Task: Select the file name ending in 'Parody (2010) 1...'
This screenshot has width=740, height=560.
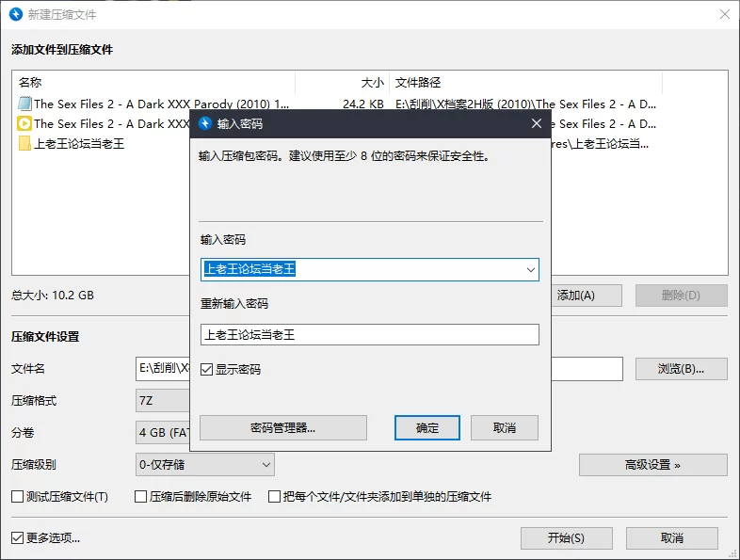Action: coord(161,104)
